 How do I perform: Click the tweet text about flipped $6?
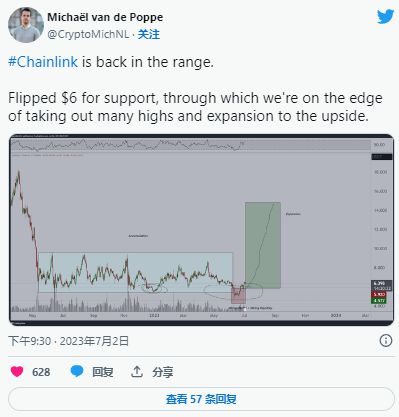point(195,107)
